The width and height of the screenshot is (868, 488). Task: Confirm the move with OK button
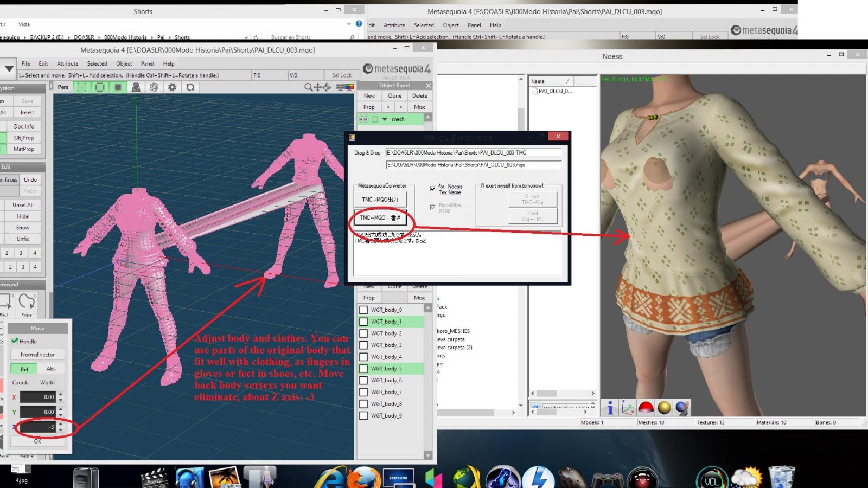[x=37, y=441]
